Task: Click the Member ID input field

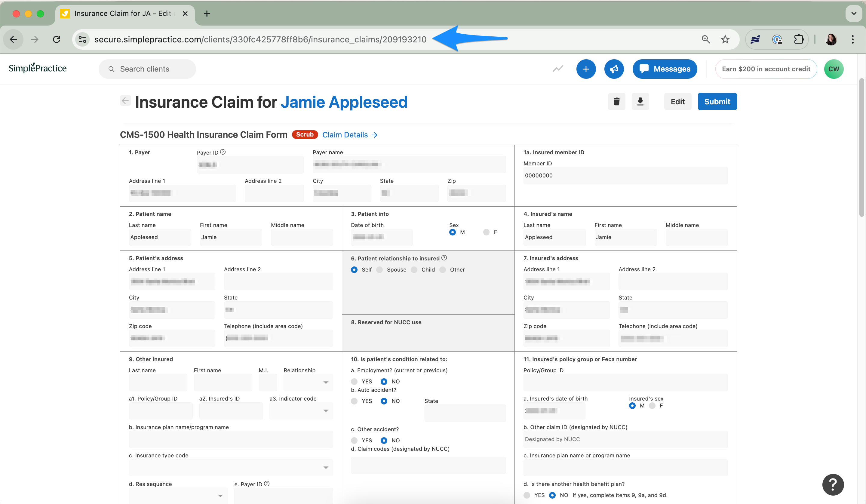Action: pyautogui.click(x=625, y=175)
